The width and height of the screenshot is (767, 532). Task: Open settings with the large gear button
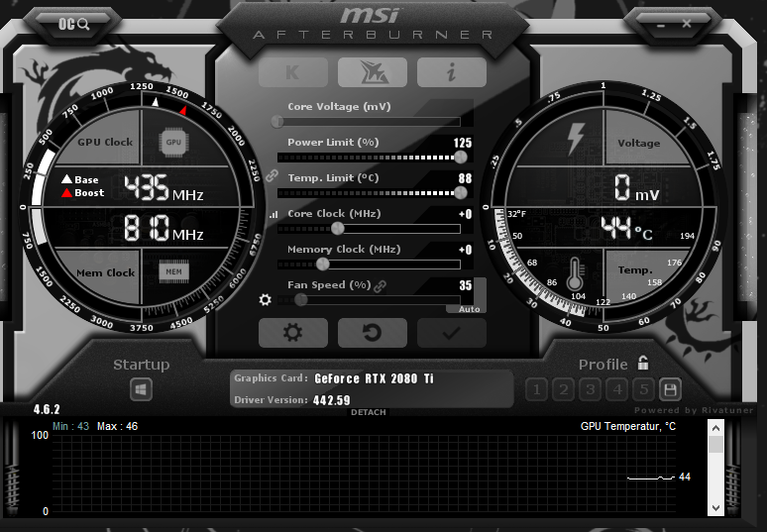[x=293, y=333]
